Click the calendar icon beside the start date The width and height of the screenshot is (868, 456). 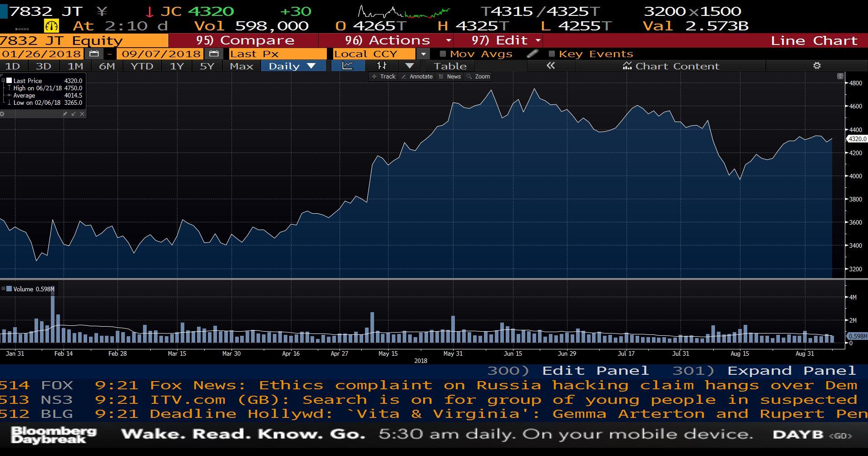coord(94,54)
